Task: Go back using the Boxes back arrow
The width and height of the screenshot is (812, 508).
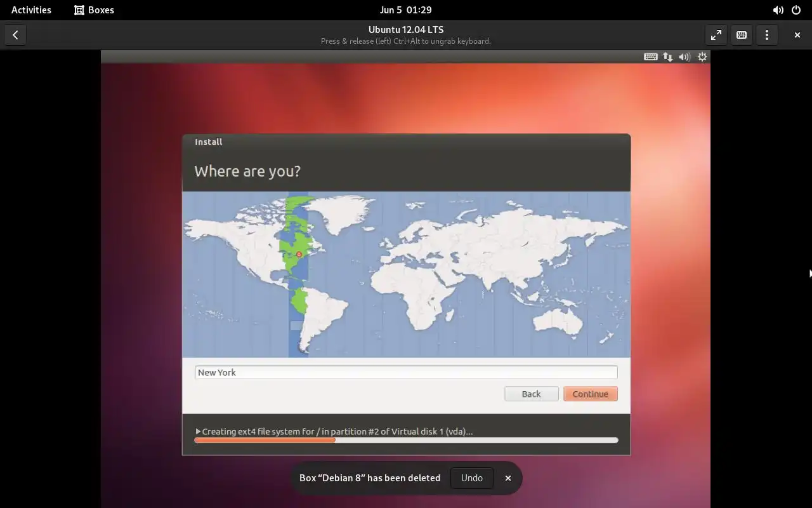Action: [x=15, y=35]
